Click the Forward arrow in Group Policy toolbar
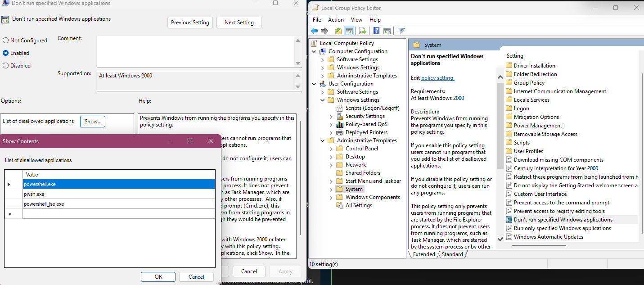The width and height of the screenshot is (644, 285). click(x=324, y=31)
